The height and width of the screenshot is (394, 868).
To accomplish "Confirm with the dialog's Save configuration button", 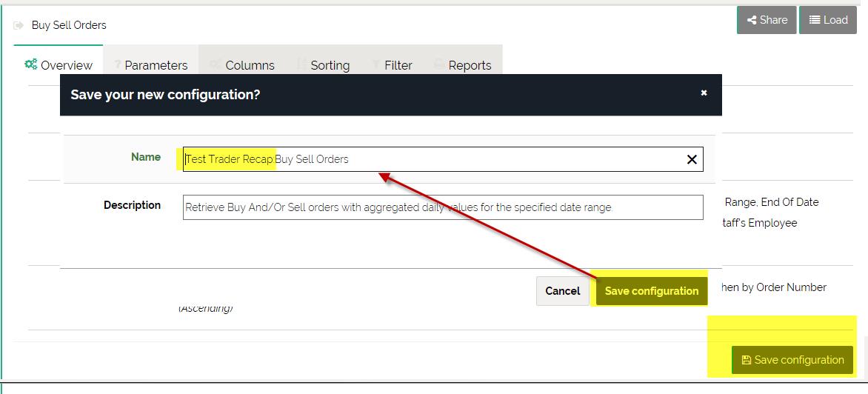I will 651,291.
